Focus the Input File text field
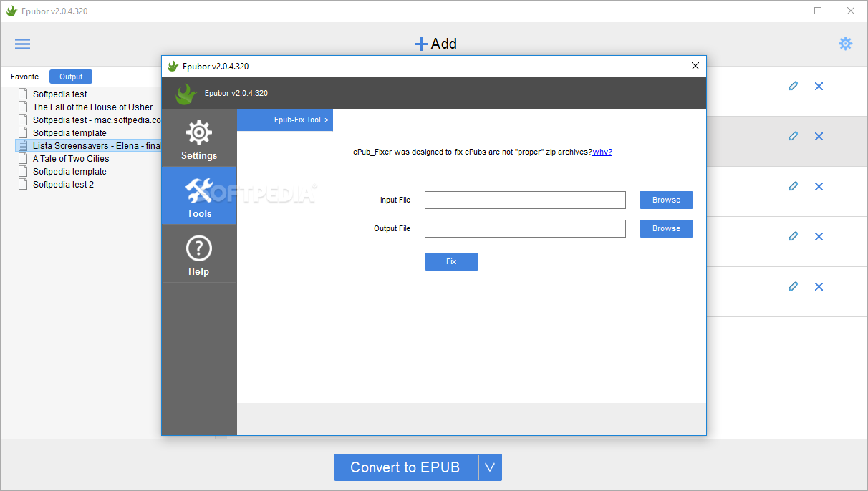Viewport: 868px width, 491px height. (525, 200)
